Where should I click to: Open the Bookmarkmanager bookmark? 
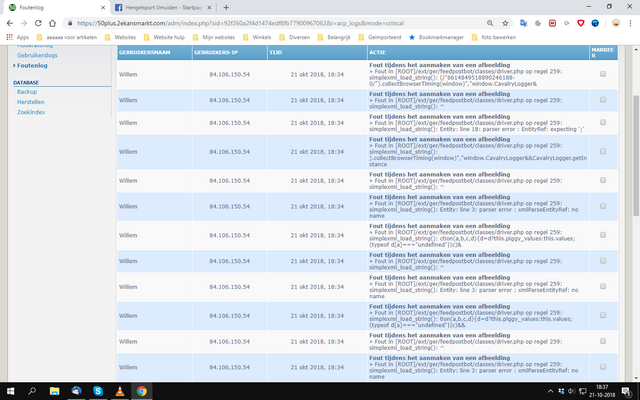pos(436,37)
